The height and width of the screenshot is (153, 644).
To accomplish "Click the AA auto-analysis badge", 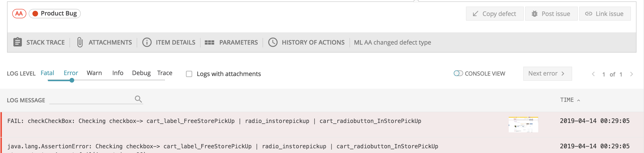I will 19,13.
